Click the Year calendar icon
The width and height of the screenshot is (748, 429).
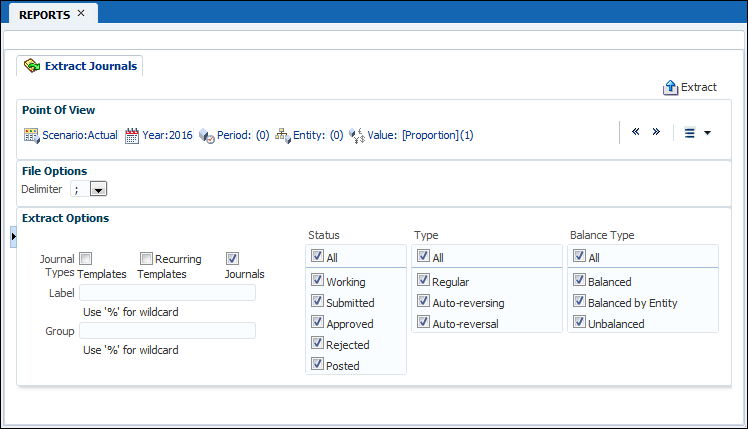coord(132,135)
